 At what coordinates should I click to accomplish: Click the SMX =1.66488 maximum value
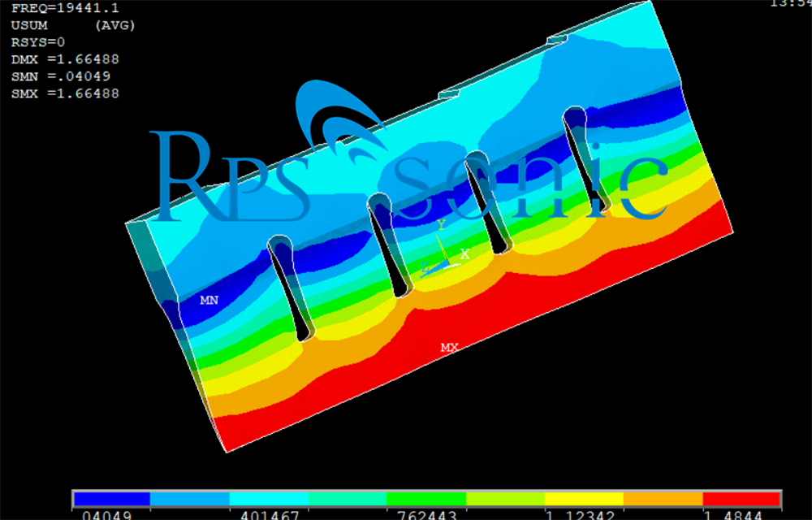[65, 93]
